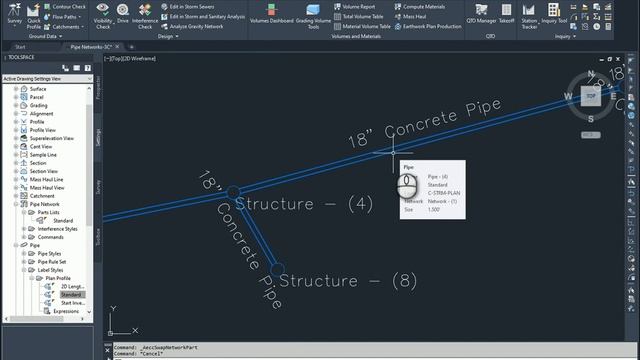640x360 pixels.
Task: Click the Surface tree item
Action: pos(38,89)
